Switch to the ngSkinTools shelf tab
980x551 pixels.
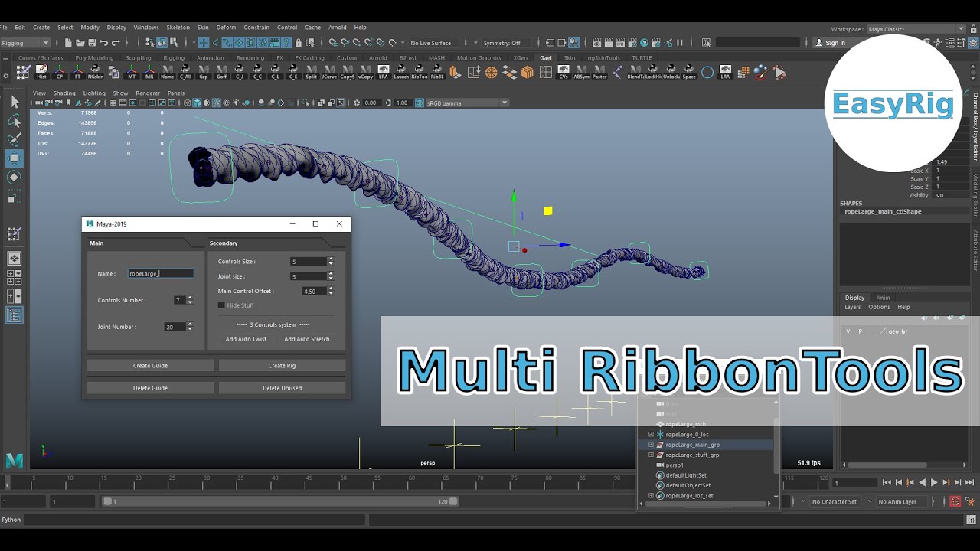pos(604,58)
